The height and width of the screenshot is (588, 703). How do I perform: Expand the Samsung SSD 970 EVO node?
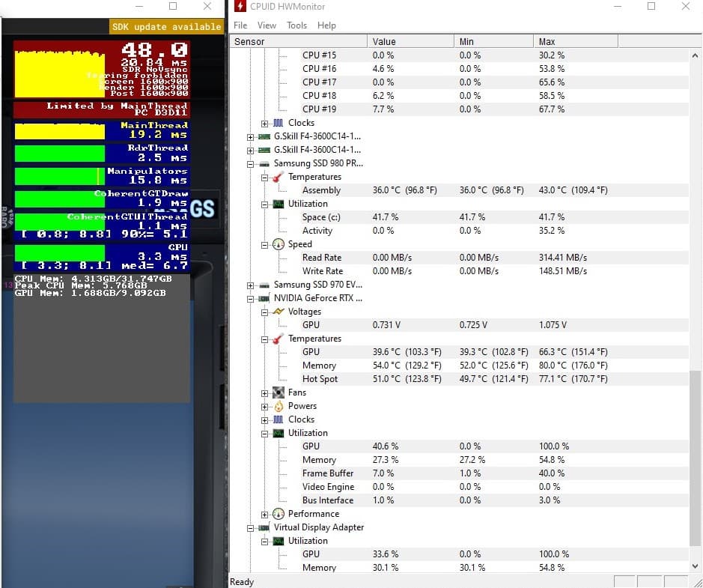click(x=251, y=285)
